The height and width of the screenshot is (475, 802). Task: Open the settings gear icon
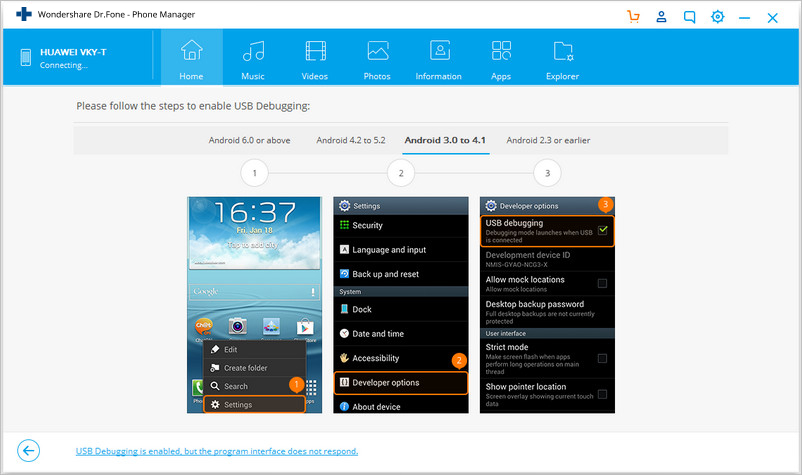(x=718, y=17)
